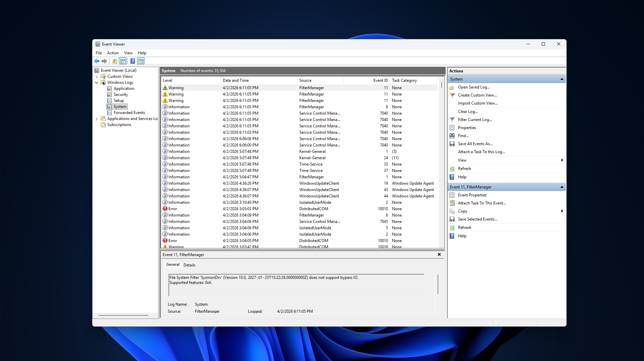644x361 pixels.
Task: Click the Properties icon in System actions
Action: coord(452,128)
